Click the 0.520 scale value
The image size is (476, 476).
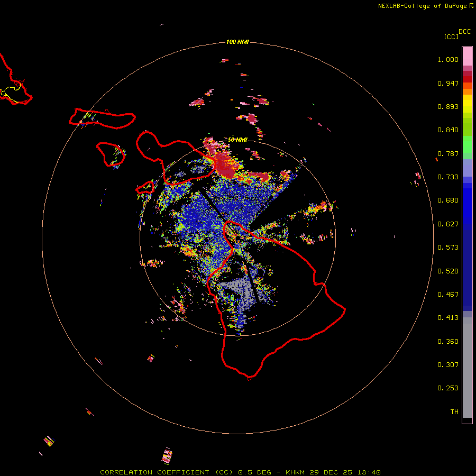(448, 271)
